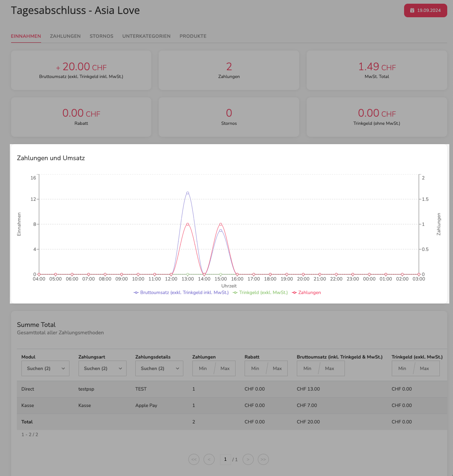453x476 pixels.
Task: Open the Zahlungen tab
Action: tap(65, 36)
